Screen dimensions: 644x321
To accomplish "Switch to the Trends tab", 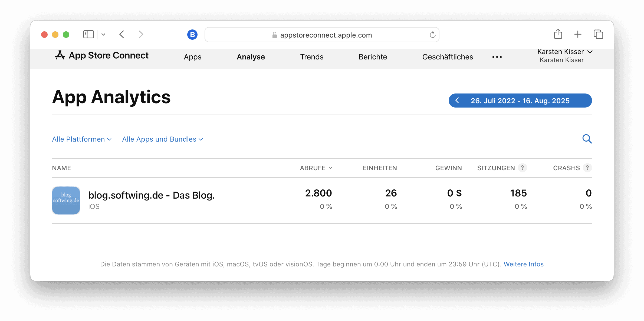I will [x=312, y=57].
